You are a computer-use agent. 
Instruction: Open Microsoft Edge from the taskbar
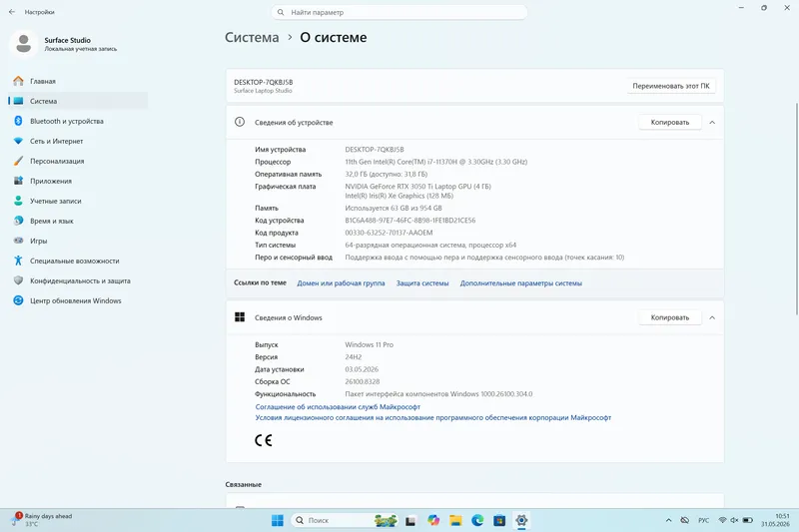(x=477, y=520)
